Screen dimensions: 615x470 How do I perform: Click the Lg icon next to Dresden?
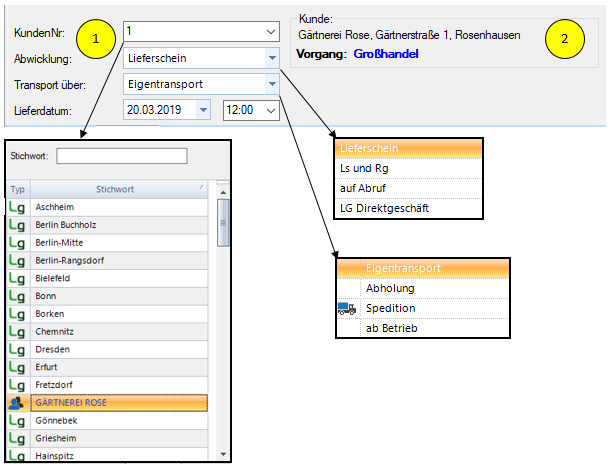click(x=17, y=351)
